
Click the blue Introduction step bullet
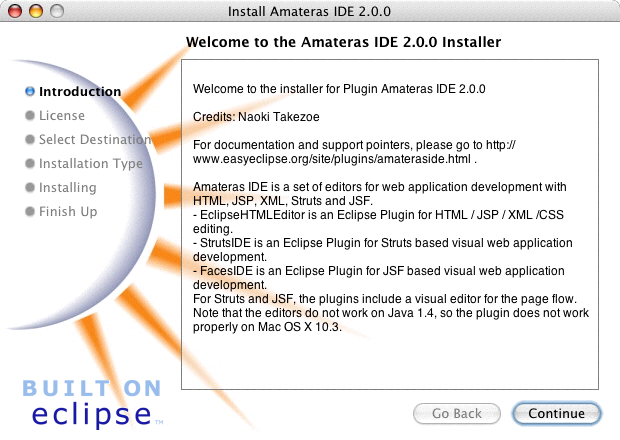pyautogui.click(x=30, y=92)
